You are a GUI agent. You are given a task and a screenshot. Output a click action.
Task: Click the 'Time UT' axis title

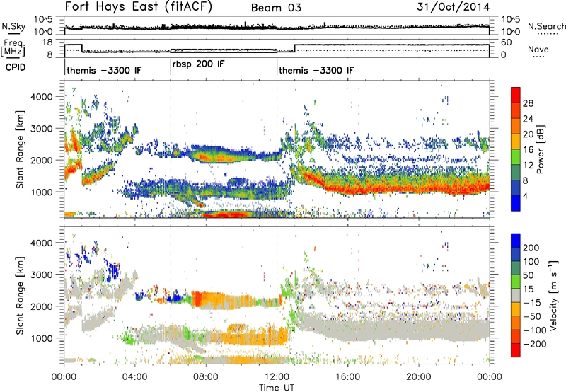tap(277, 387)
